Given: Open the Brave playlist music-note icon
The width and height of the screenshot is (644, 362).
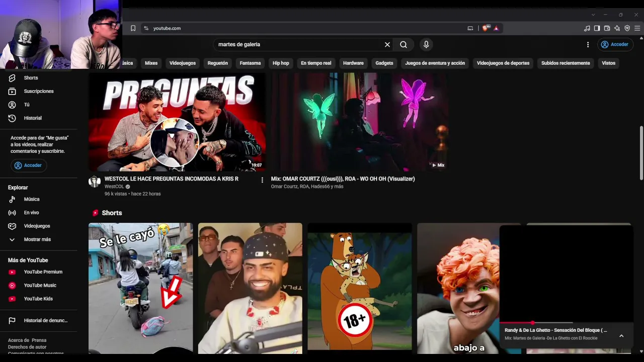Looking at the screenshot, I should pos(587,28).
